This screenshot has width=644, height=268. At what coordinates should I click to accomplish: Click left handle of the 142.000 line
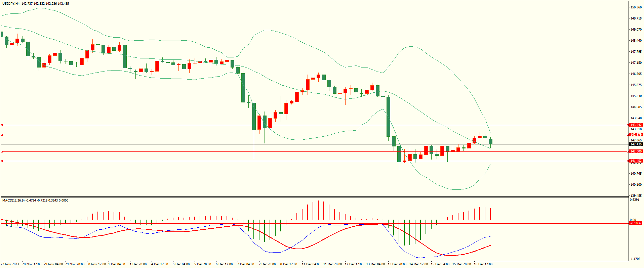2,151
